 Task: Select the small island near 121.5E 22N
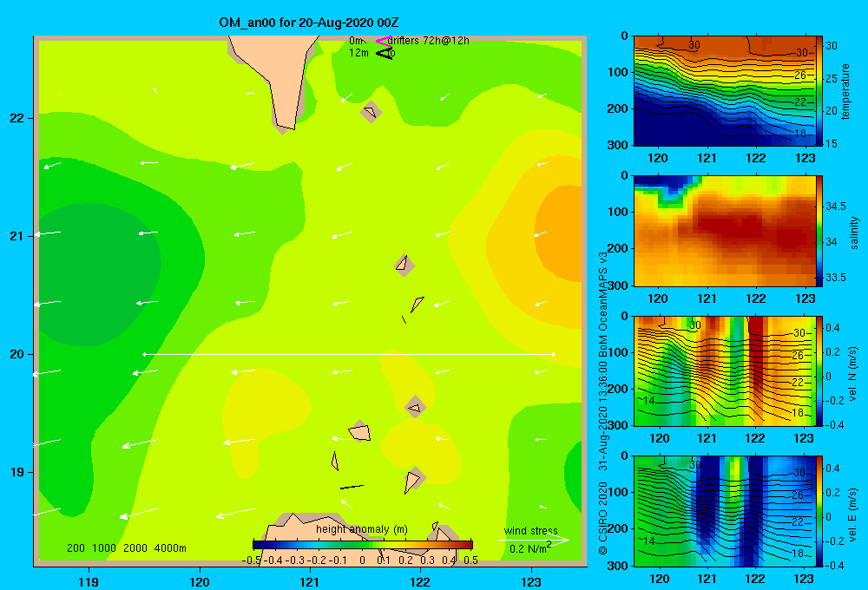point(371,112)
